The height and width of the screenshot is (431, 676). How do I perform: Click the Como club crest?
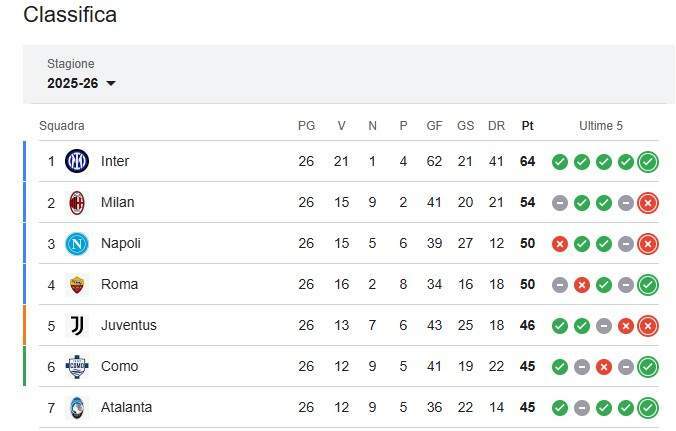tap(77, 366)
